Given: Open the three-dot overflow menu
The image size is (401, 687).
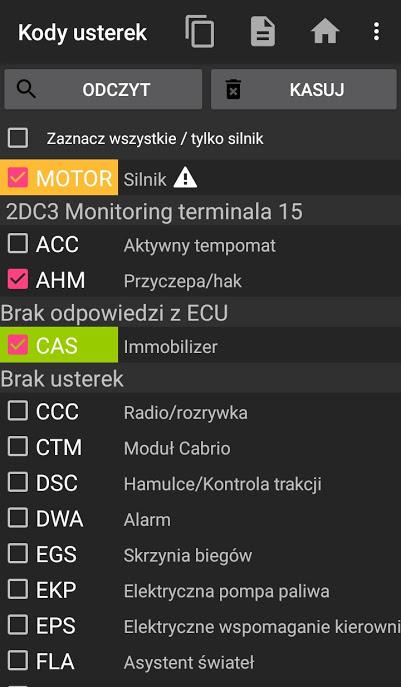Looking at the screenshot, I should (x=376, y=32).
